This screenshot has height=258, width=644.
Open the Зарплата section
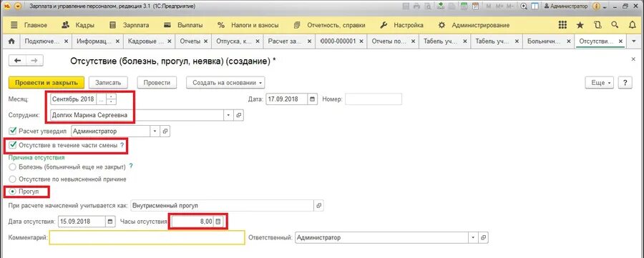[x=129, y=25]
